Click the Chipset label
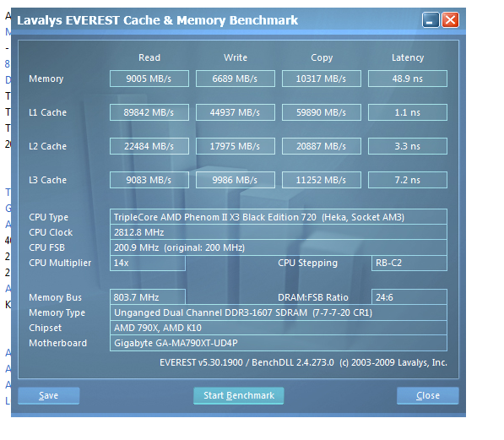Viewport: 504px width, 440px height. (x=45, y=328)
